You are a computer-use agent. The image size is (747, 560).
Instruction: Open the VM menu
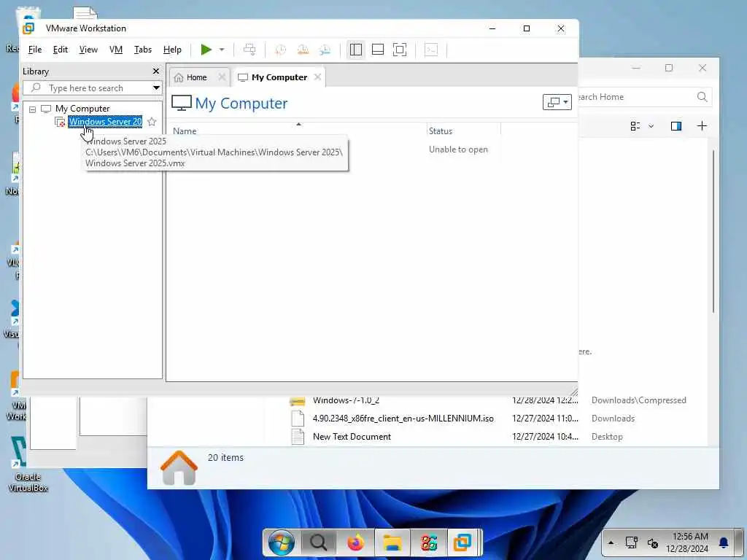tap(116, 50)
